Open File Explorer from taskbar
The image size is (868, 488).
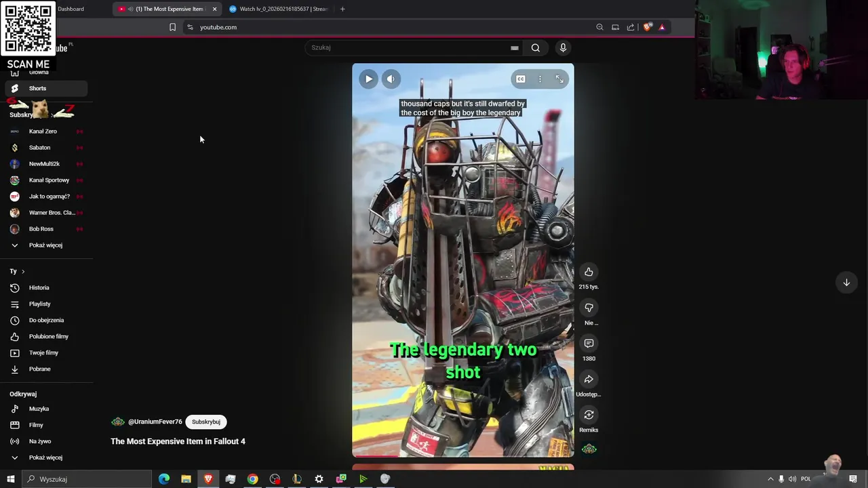coord(186,479)
